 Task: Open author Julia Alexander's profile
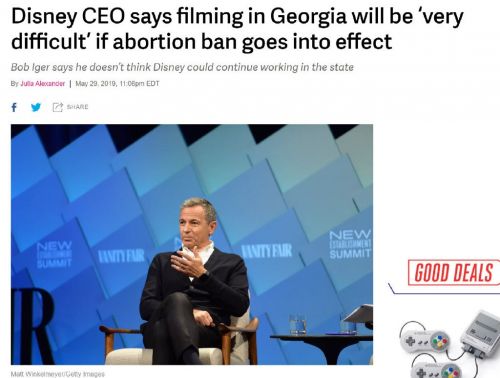point(42,83)
